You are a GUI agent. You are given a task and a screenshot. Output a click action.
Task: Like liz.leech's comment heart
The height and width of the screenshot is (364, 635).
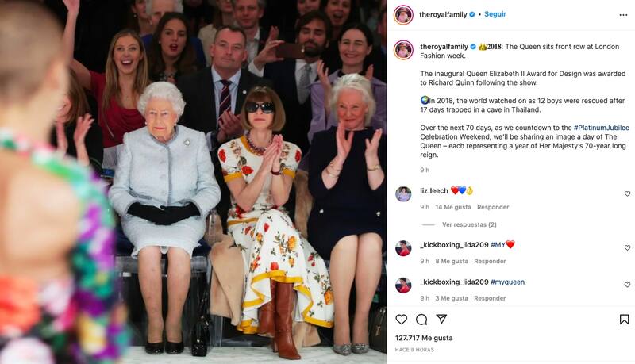coord(627,193)
